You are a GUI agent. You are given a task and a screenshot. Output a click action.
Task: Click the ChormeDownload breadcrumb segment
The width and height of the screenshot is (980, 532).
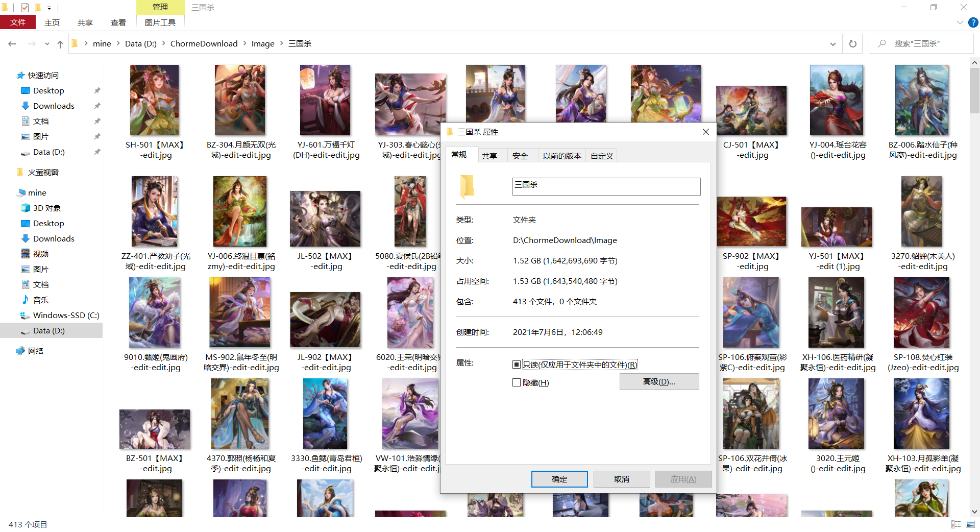click(x=204, y=43)
